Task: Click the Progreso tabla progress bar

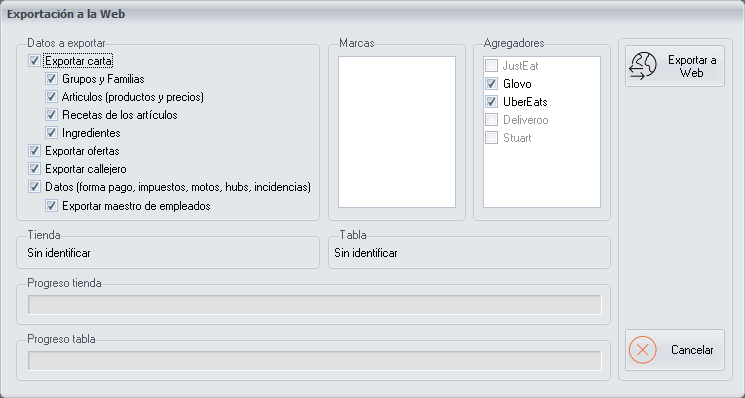Action: 315,361
